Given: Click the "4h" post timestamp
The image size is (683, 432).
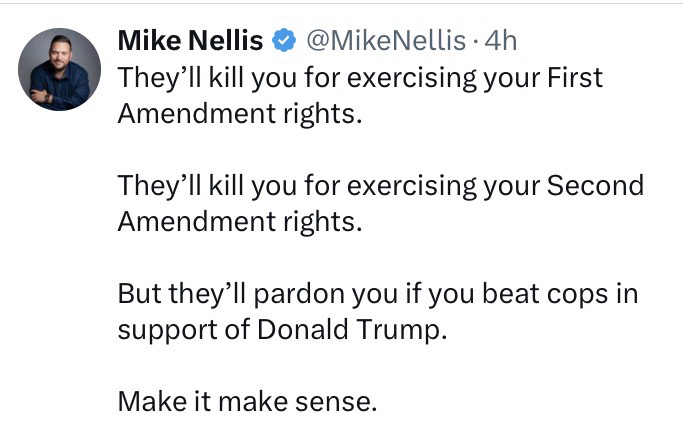Looking at the screenshot, I should 500,41.
